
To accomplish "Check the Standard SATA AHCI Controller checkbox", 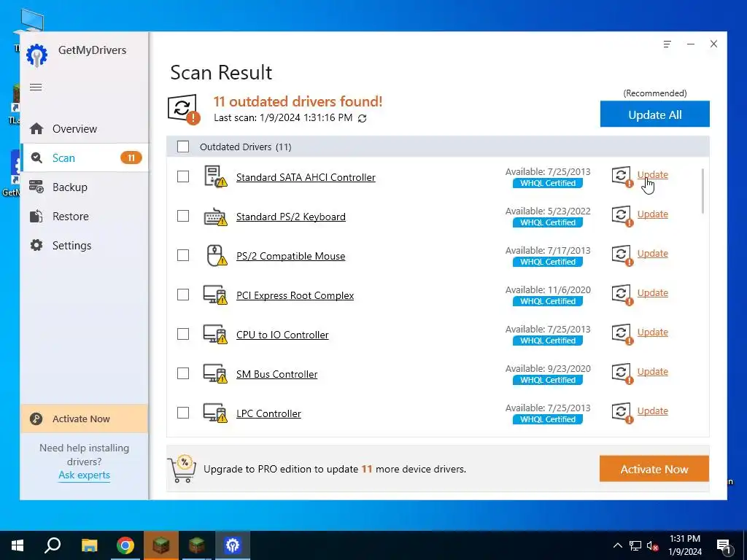I will pos(183,176).
